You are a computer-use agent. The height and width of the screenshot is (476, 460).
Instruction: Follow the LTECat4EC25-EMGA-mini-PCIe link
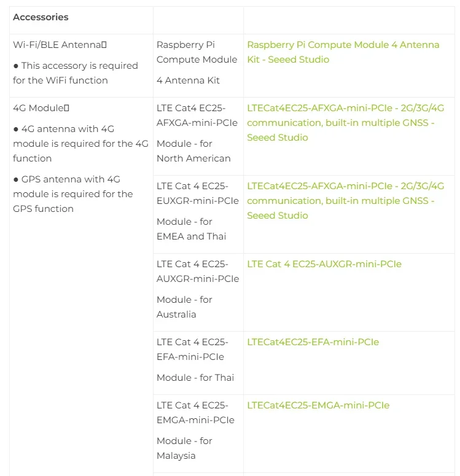point(318,405)
